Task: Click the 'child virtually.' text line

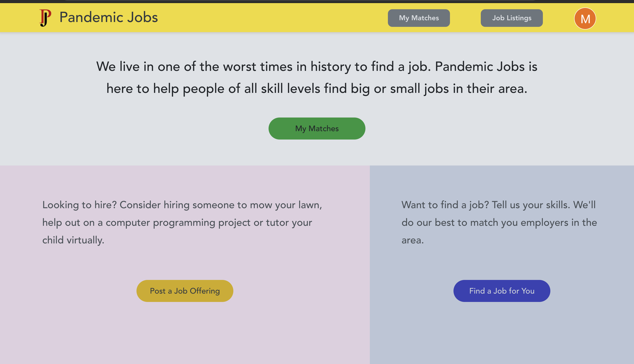Action: click(x=73, y=240)
